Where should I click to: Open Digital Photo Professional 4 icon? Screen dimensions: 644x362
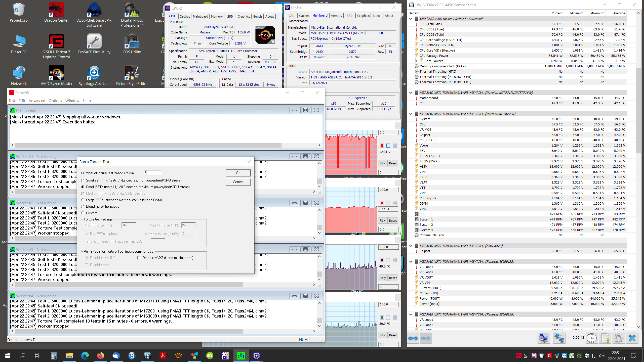tap(132, 15)
